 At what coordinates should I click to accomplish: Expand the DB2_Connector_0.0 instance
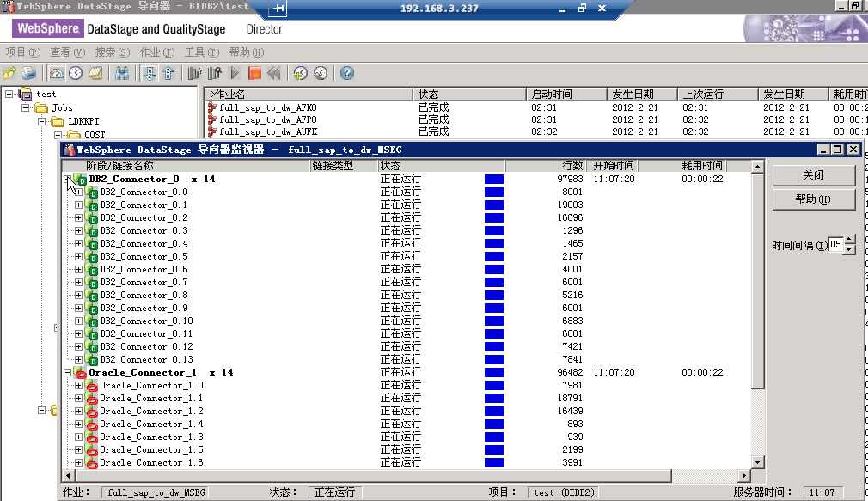point(78,192)
